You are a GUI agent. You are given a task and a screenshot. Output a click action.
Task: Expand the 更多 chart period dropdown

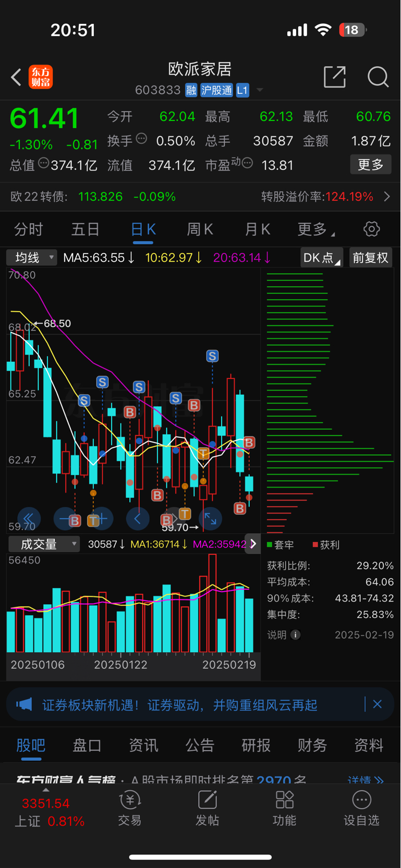click(316, 229)
